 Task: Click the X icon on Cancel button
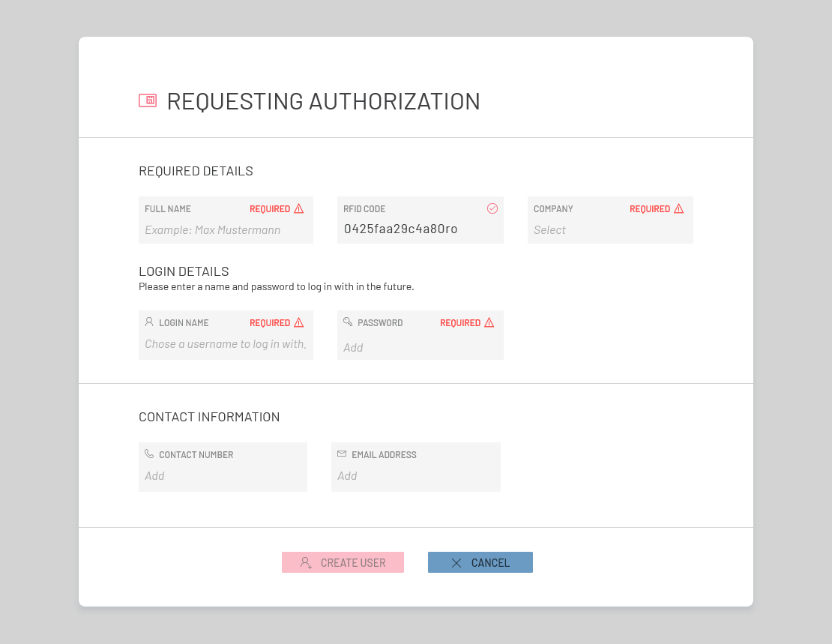(x=456, y=563)
